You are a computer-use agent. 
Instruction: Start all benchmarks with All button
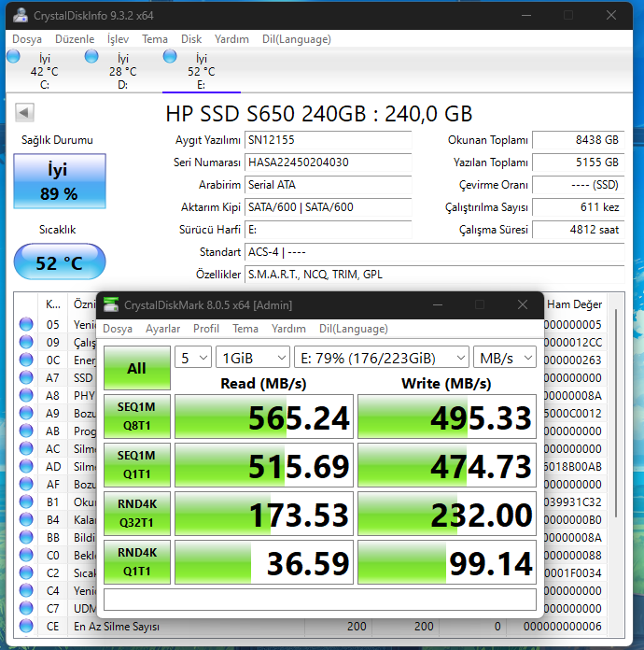137,368
